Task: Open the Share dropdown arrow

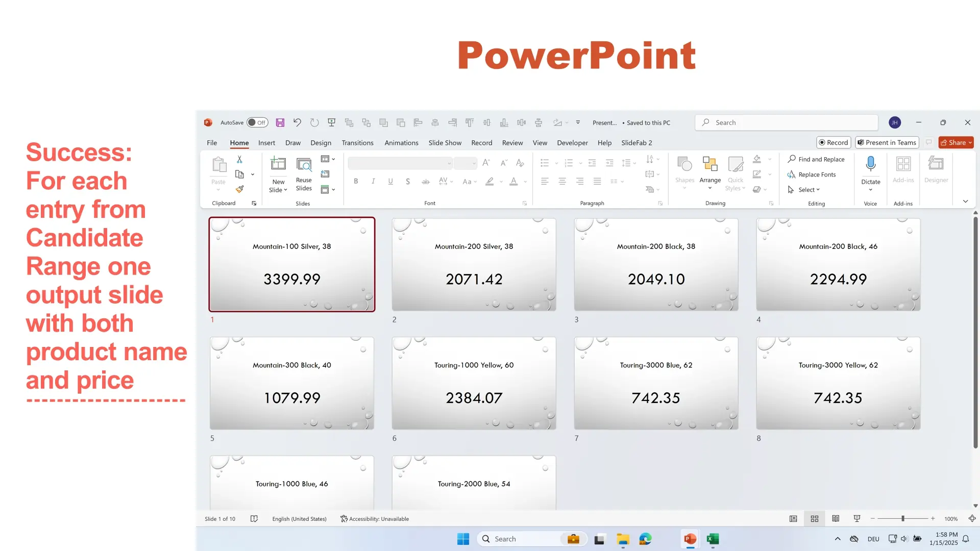Action: click(970, 143)
